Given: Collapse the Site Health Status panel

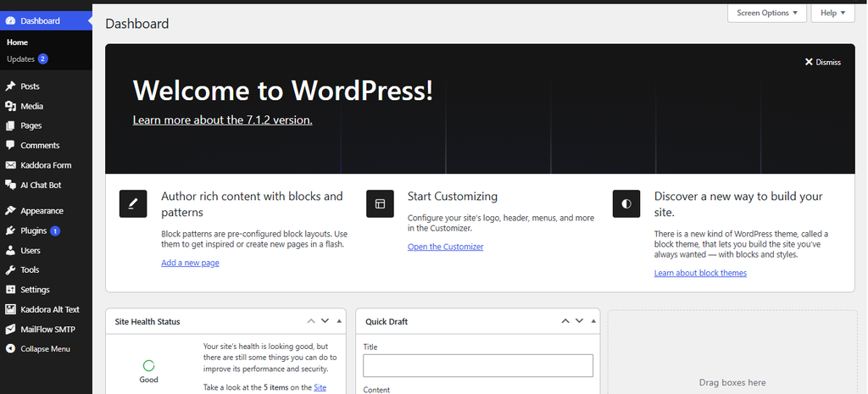Looking at the screenshot, I should (x=339, y=321).
